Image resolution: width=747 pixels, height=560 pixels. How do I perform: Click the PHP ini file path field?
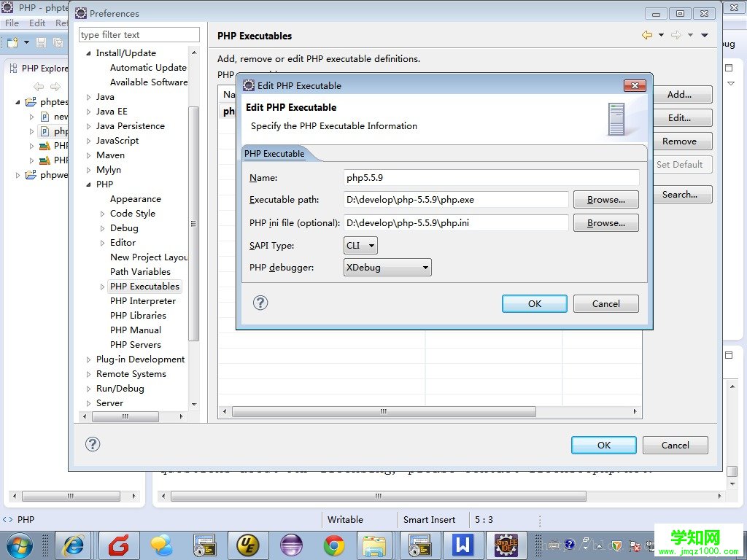tap(456, 223)
